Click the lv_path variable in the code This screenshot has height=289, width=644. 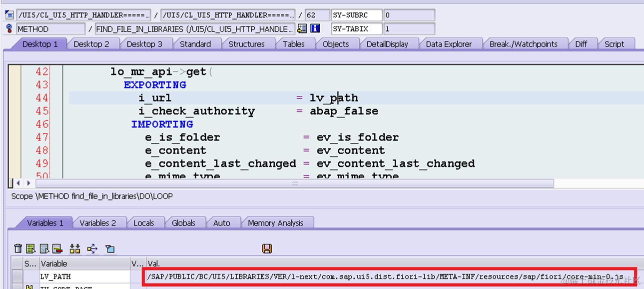[x=334, y=98]
